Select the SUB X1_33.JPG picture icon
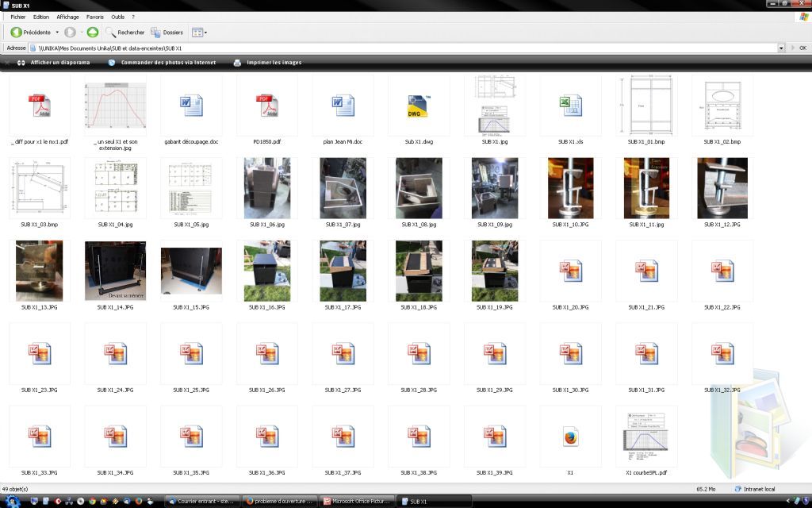812x508 pixels. [x=40, y=437]
